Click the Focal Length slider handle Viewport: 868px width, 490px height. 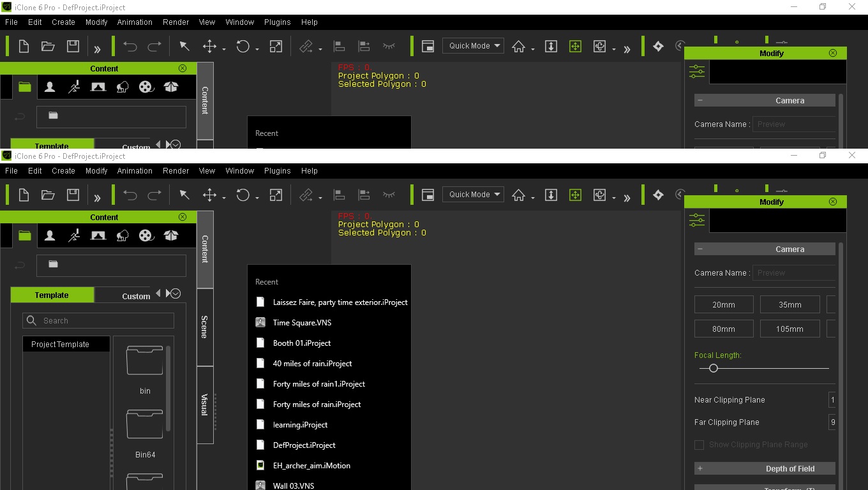(x=714, y=368)
